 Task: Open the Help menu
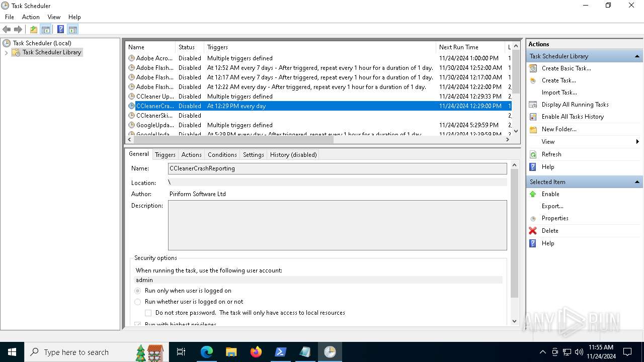pyautogui.click(x=74, y=17)
